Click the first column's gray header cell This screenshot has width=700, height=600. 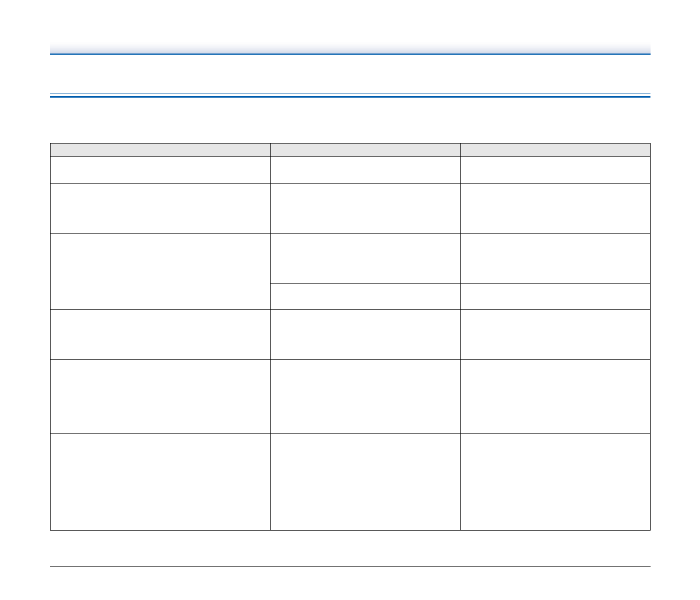click(x=160, y=149)
